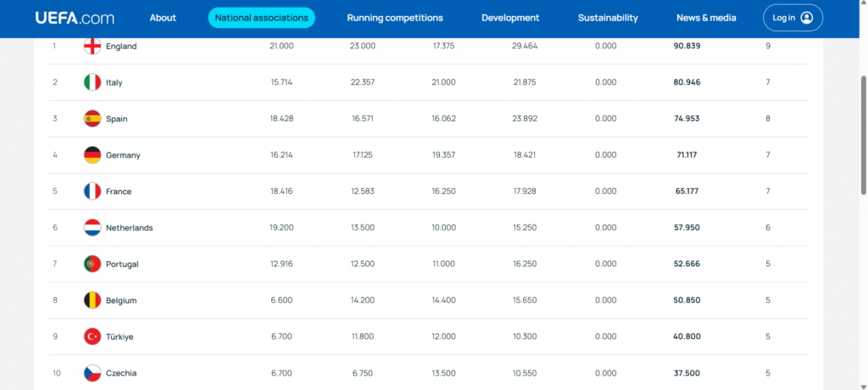868x390 pixels.
Task: Click the UEFA.com logo
Action: (74, 18)
